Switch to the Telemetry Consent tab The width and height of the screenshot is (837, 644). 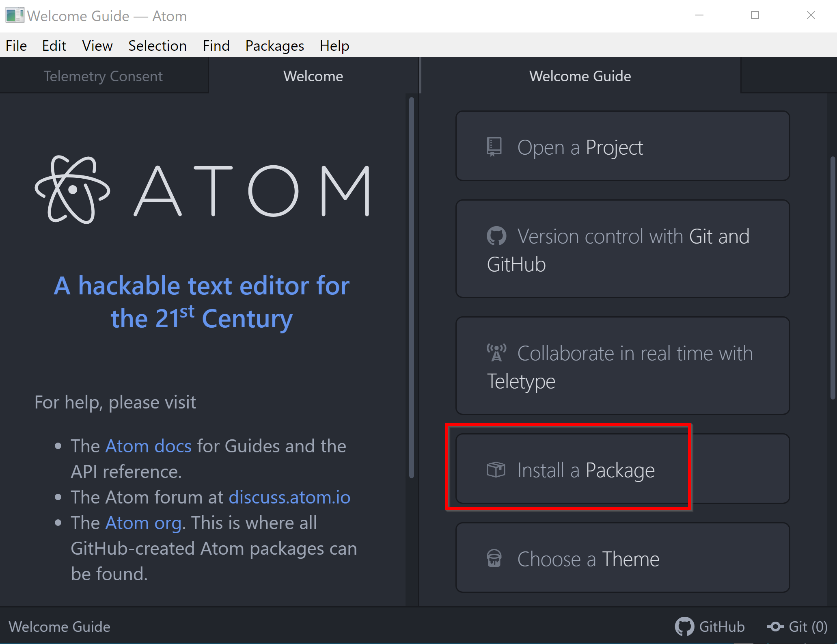[x=104, y=76]
